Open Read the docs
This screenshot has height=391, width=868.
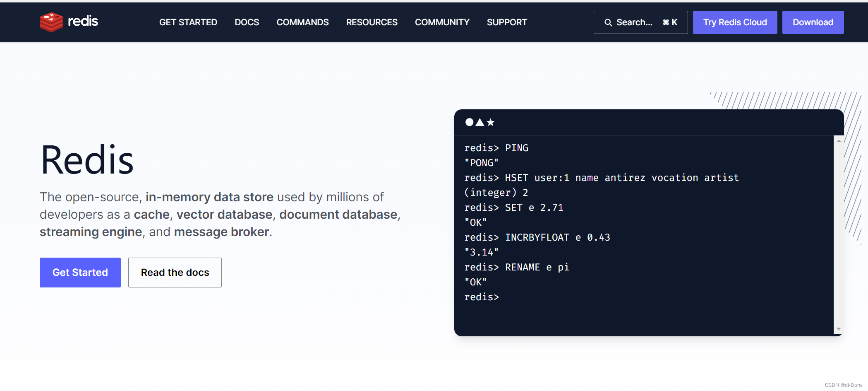[x=175, y=273]
